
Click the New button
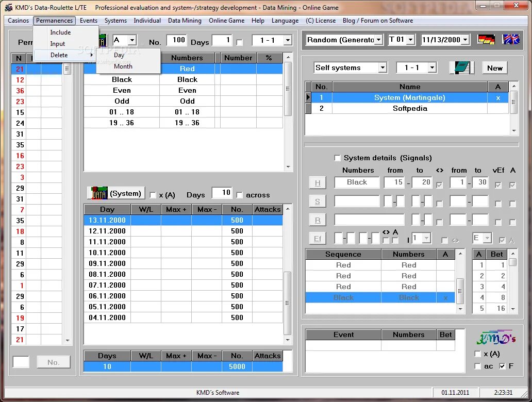pyautogui.click(x=495, y=68)
